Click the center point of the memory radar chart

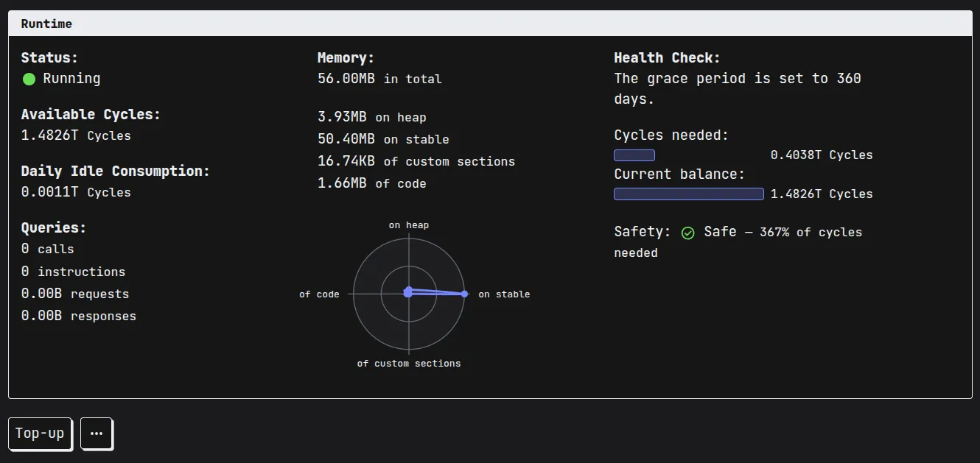pos(409,292)
